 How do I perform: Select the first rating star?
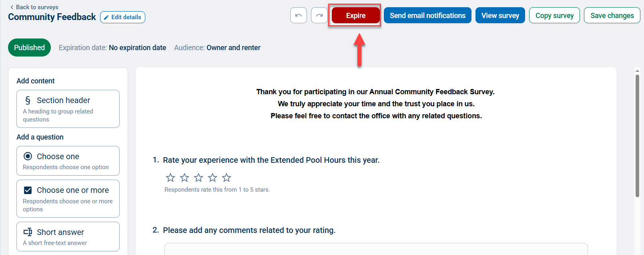coord(171,177)
